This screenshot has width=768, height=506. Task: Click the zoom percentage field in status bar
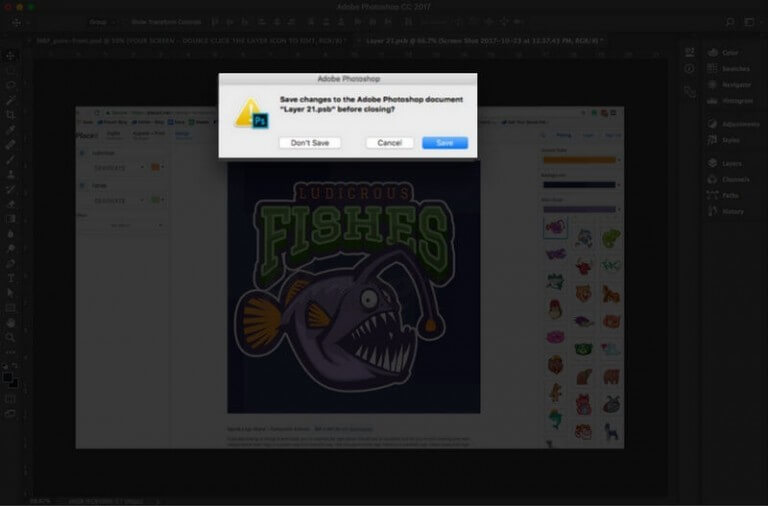pos(40,501)
